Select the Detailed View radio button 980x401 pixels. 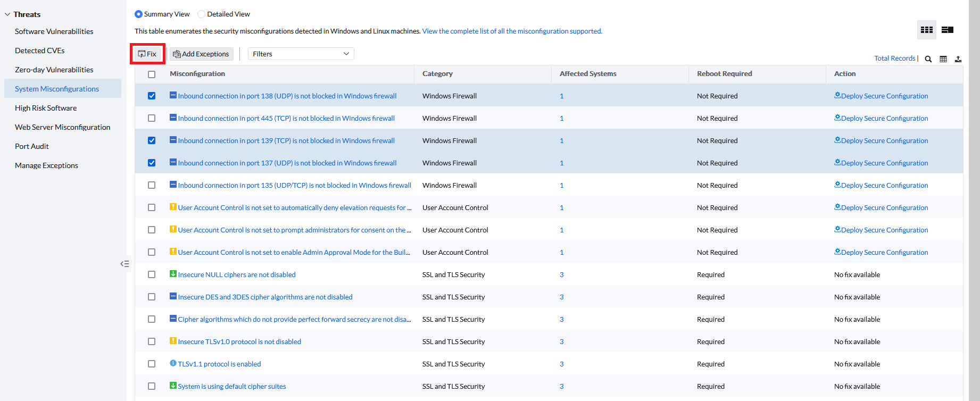(201, 14)
